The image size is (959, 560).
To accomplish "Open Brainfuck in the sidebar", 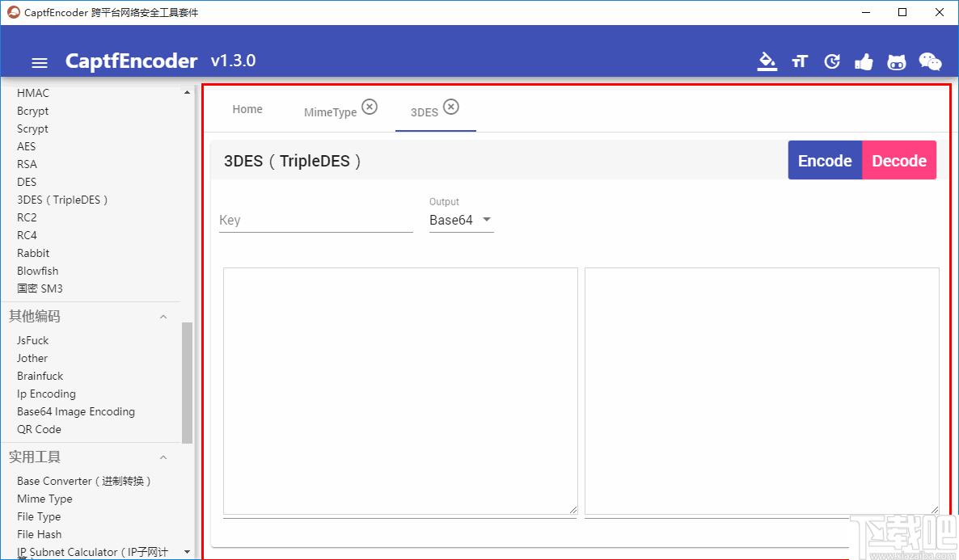I will (40, 376).
